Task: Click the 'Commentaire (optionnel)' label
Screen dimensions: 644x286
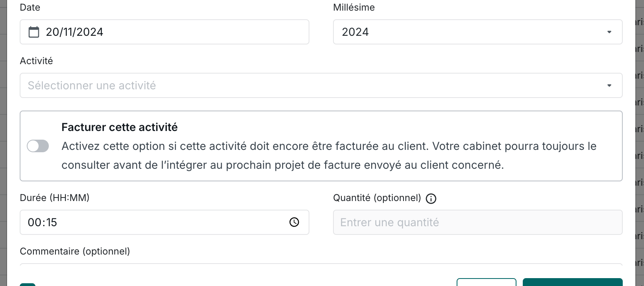Action: point(75,251)
